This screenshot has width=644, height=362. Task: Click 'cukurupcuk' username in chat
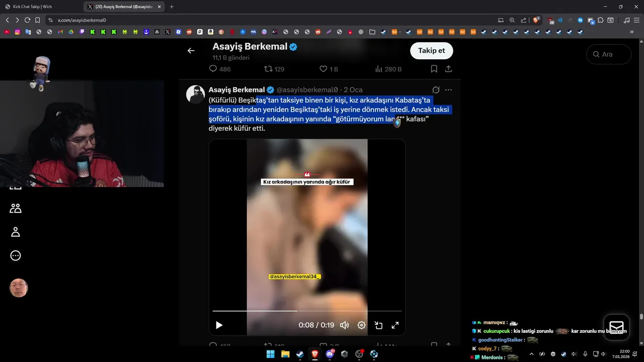[x=496, y=331]
